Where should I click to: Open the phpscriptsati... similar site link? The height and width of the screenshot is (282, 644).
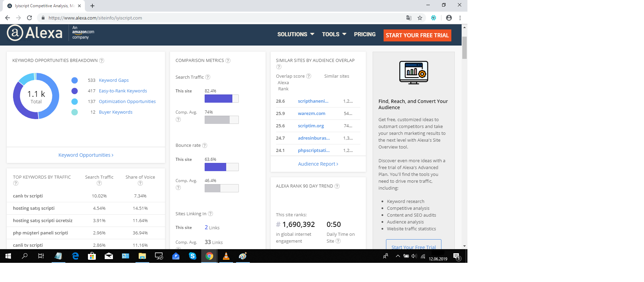[x=314, y=151]
